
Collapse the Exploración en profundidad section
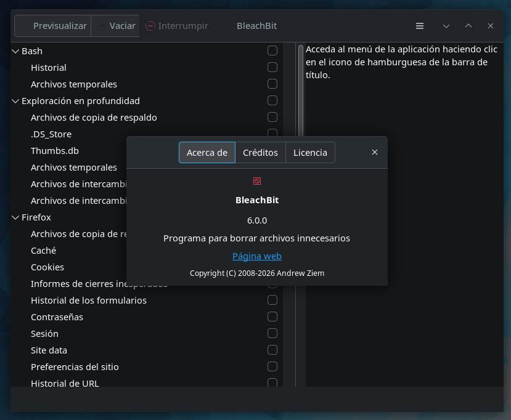(x=15, y=100)
